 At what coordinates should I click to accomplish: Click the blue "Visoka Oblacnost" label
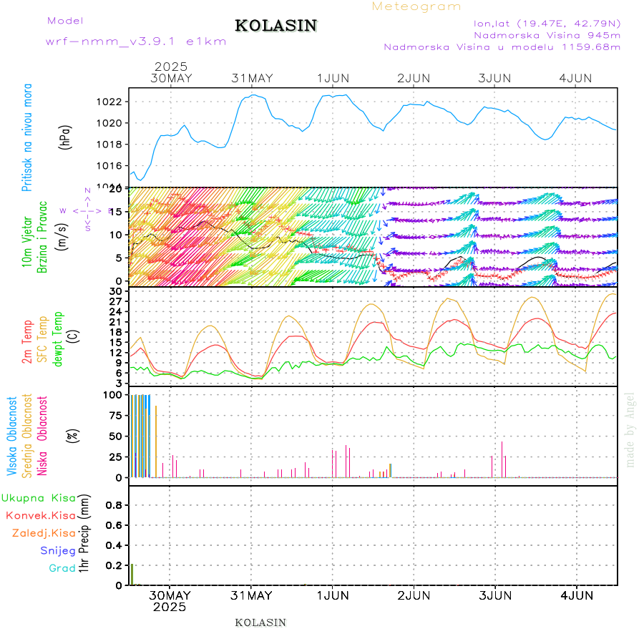click(x=12, y=436)
